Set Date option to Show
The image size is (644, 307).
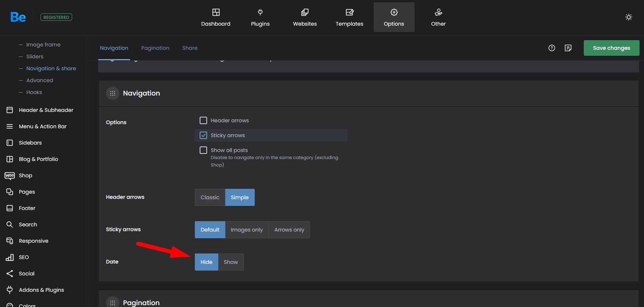click(231, 262)
